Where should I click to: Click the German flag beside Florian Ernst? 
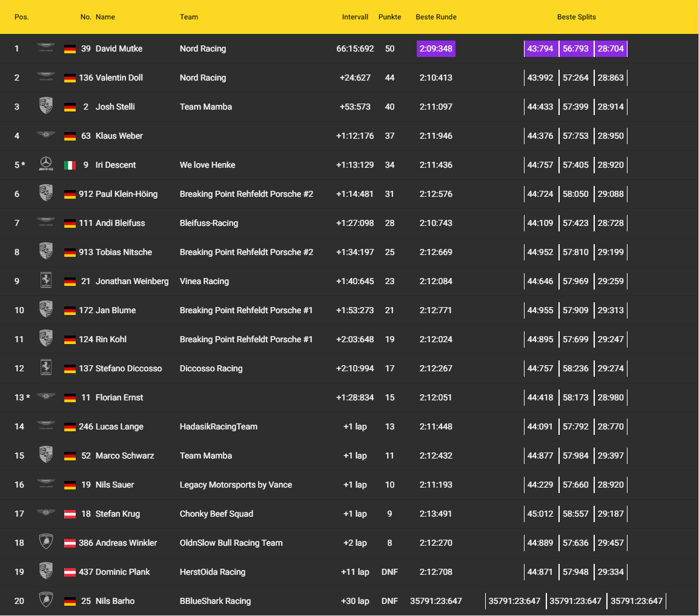coord(70,397)
